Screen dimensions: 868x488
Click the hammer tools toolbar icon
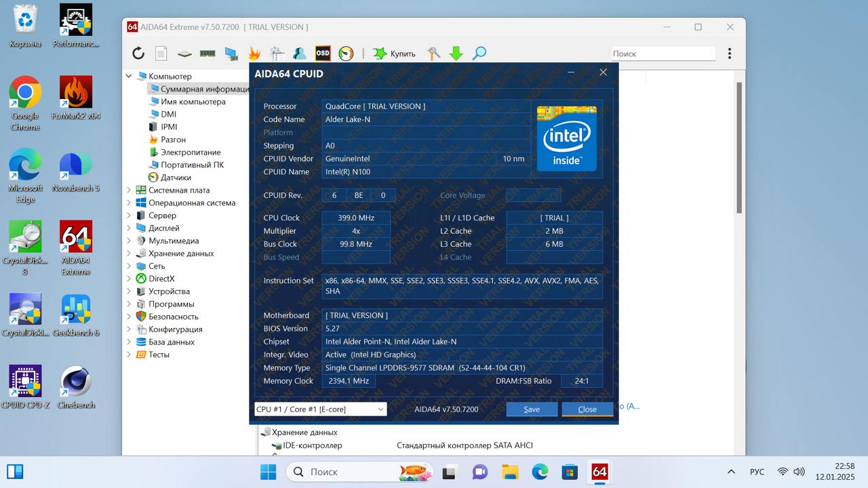[433, 54]
